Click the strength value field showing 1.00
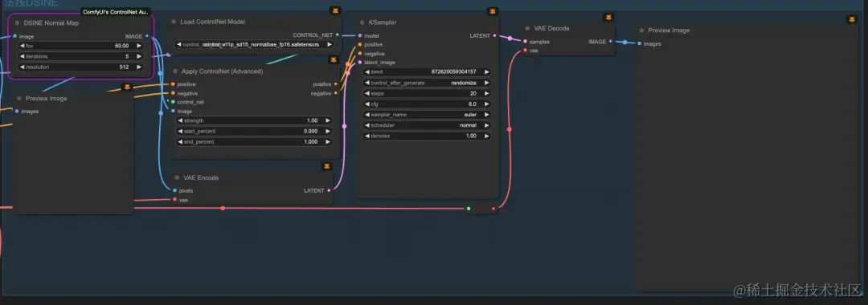 254,120
